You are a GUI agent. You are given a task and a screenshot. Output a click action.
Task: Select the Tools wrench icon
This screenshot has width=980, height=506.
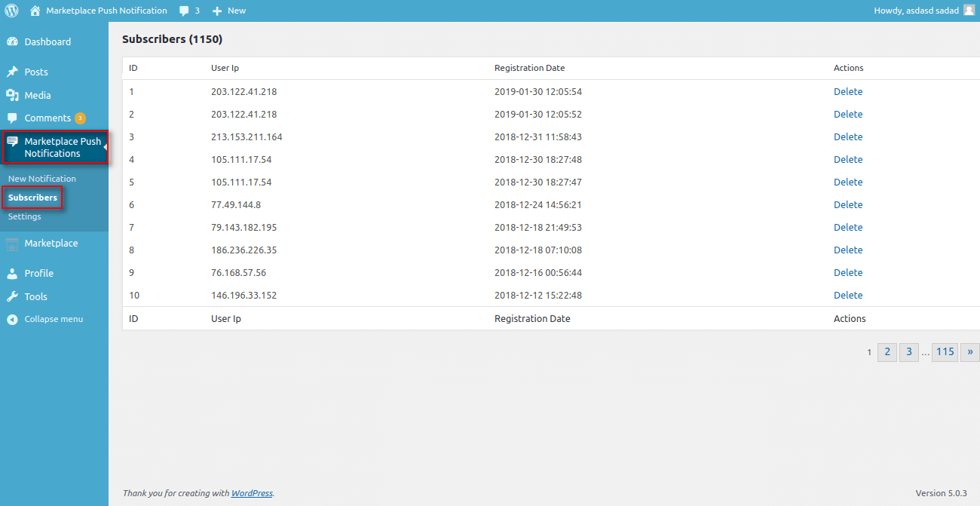[x=14, y=296]
